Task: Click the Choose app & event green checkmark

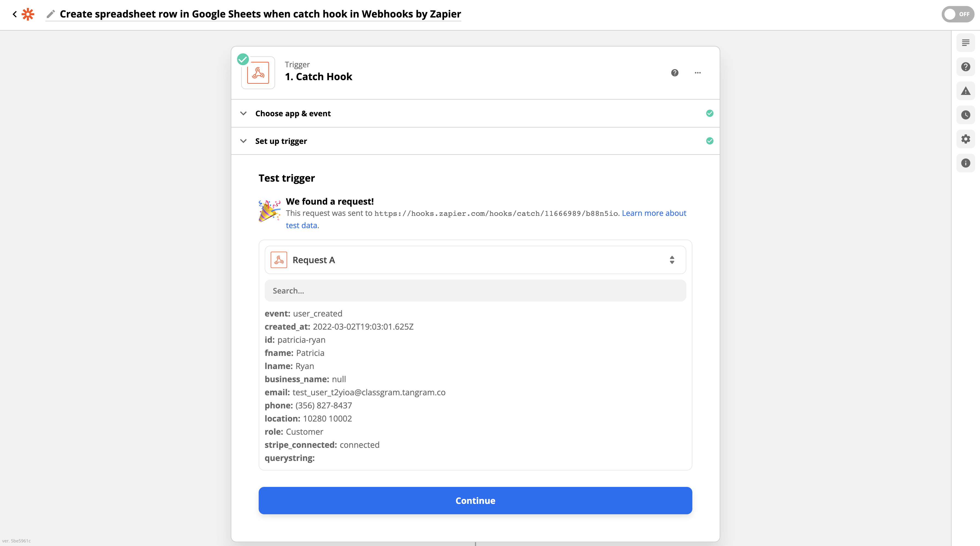Action: click(710, 114)
